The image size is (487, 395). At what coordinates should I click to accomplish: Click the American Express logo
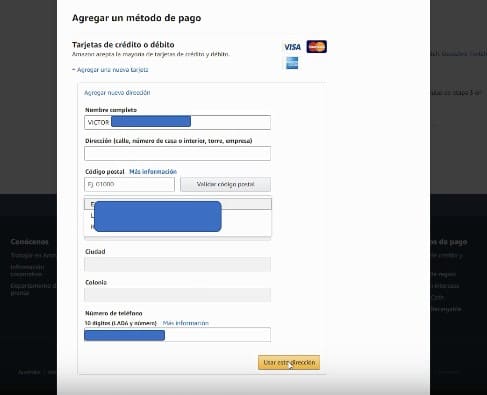tap(292, 63)
